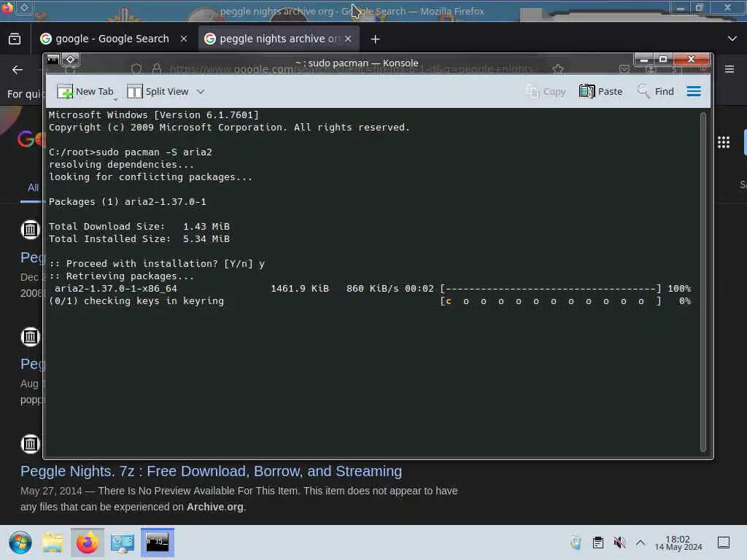This screenshot has height=560, width=747.
Task: Click 'sudo pacman -S aria2' command text
Action: click(154, 152)
